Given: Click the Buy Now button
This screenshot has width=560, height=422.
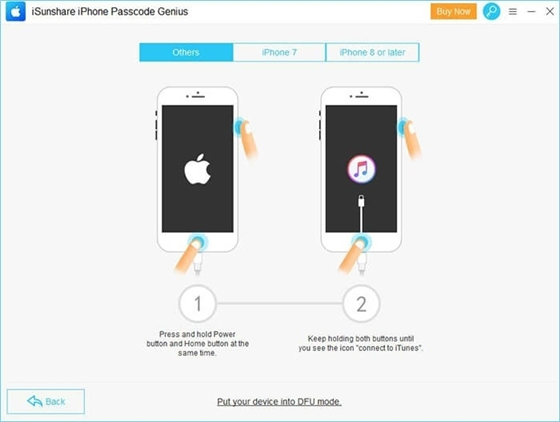Looking at the screenshot, I should click(x=453, y=11).
